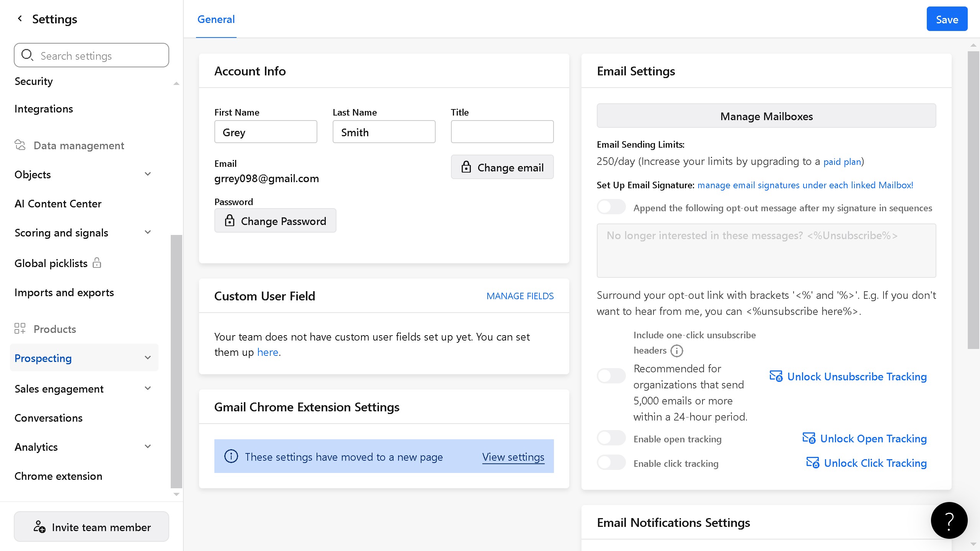The height and width of the screenshot is (551, 980).
Task: Expand the Sales engagement chevron
Action: [148, 388]
